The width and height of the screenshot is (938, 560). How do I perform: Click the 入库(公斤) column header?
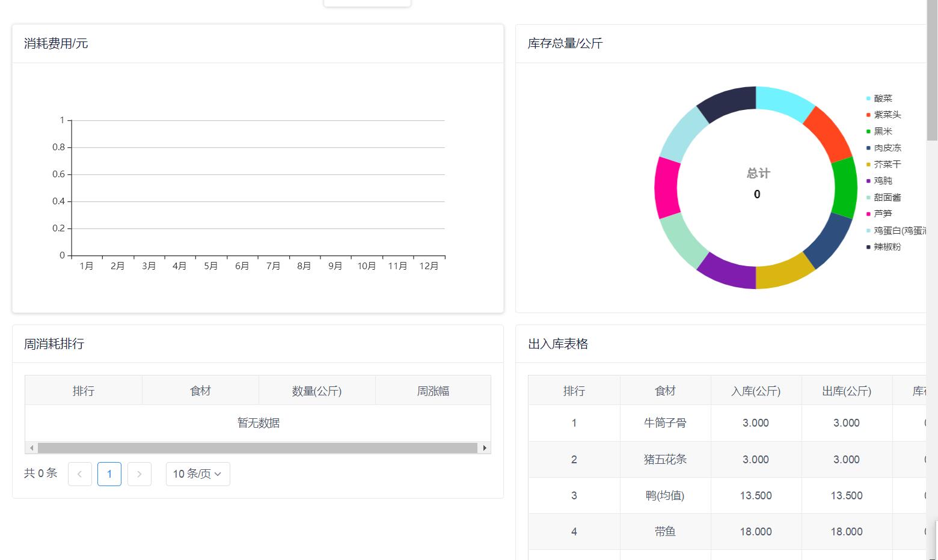[756, 391]
